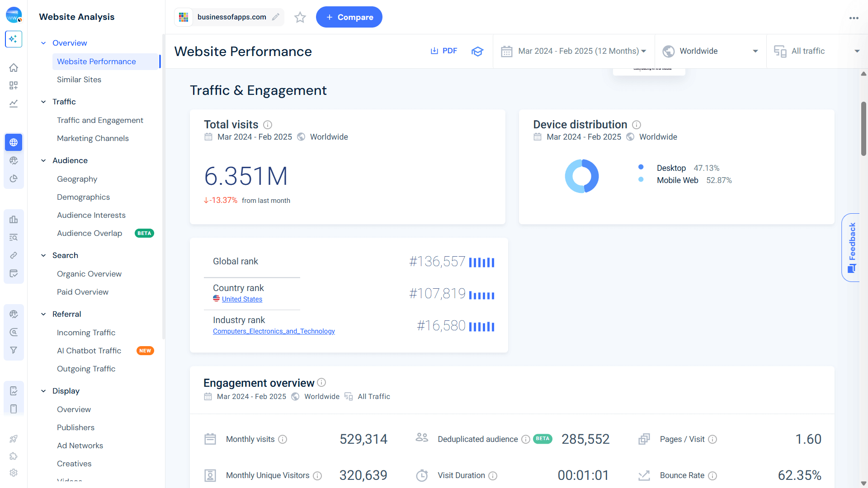
Task: Open AI Chatbot Traffic in the sidebar
Action: (89, 351)
